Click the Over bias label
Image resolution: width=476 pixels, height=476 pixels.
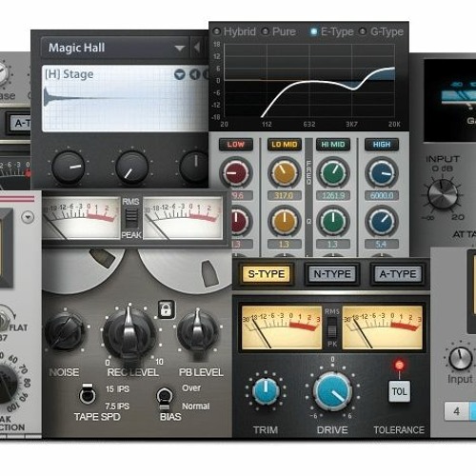pyautogui.click(x=191, y=388)
